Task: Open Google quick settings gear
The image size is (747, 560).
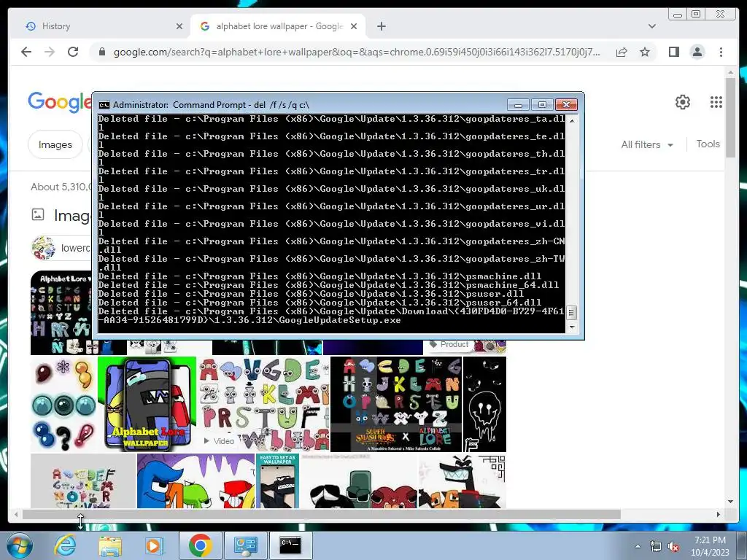Action: pos(683,102)
